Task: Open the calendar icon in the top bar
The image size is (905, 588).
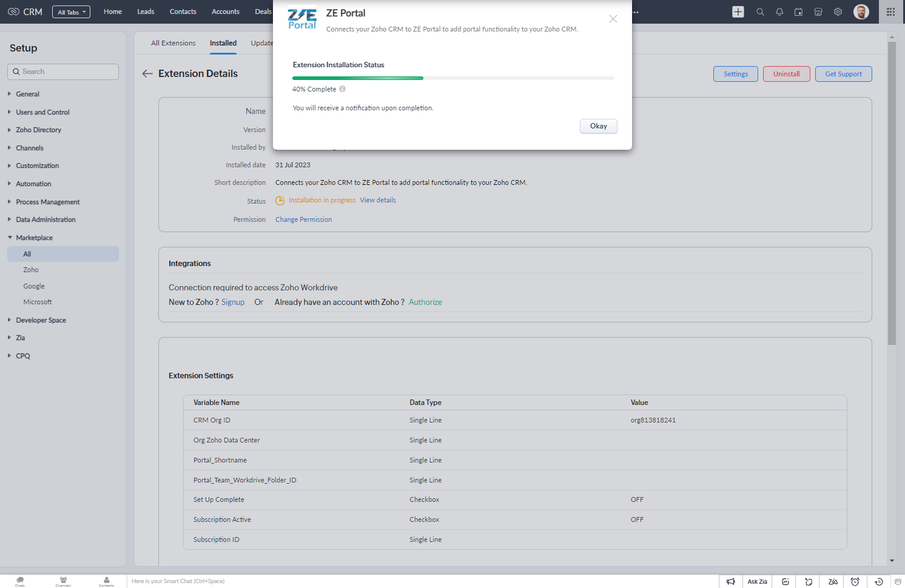Action: 799,12
